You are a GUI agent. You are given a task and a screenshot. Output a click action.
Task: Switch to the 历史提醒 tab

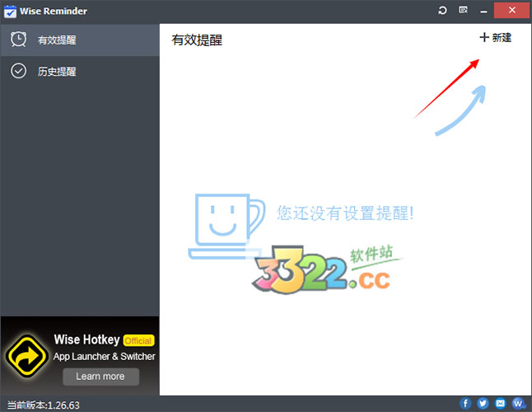coord(80,71)
